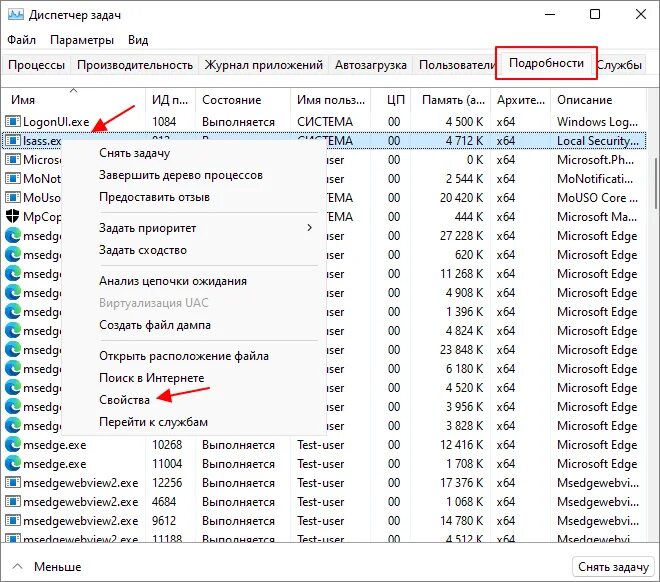Sort by the ИД п... column header
The height and width of the screenshot is (582, 660).
tap(170, 100)
